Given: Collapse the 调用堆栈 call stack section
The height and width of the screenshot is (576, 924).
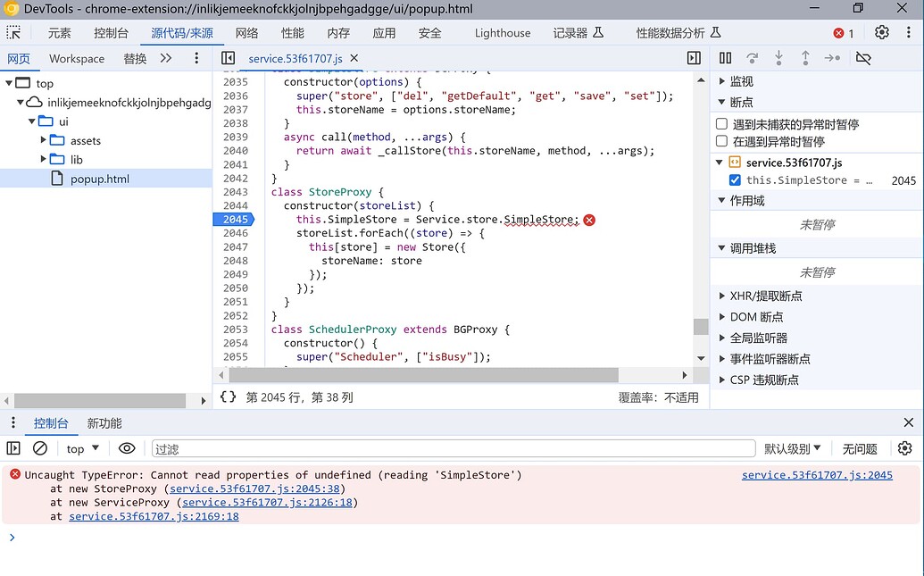Looking at the screenshot, I should tap(721, 248).
